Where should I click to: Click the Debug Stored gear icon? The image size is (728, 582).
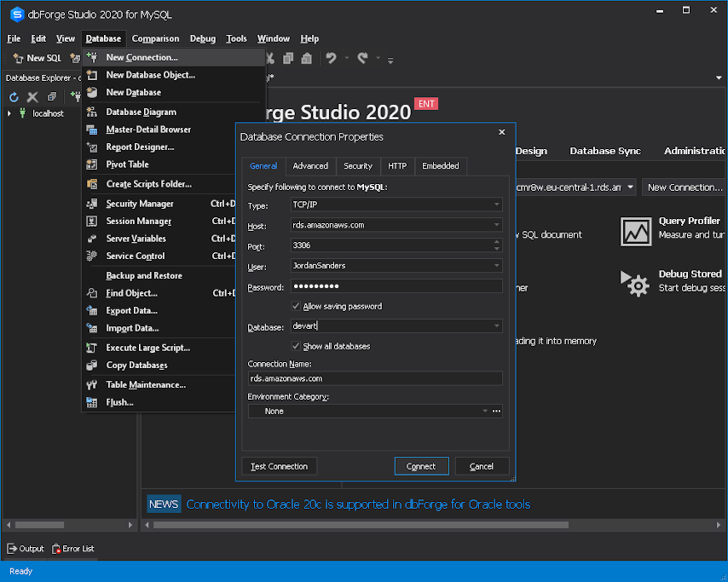pos(635,284)
